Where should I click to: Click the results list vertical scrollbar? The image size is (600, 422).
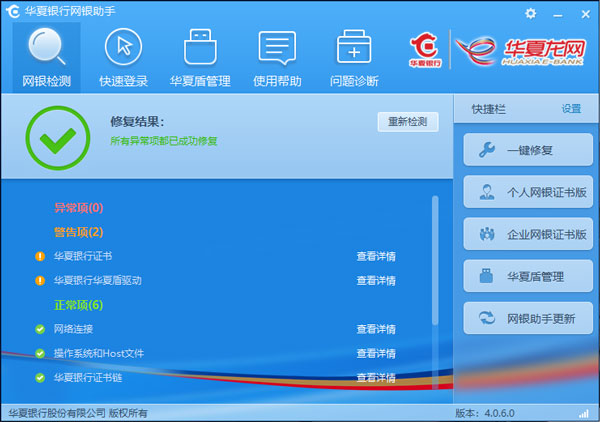pos(435,260)
